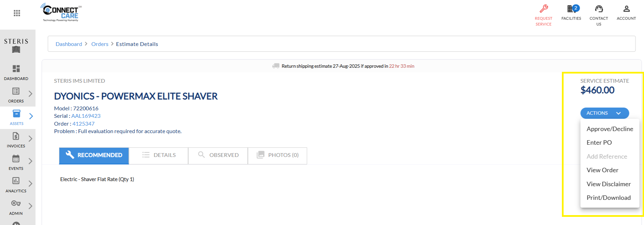This screenshot has height=225, width=644.
Task: Expand the Assets sidebar chevron
Action: click(x=31, y=116)
